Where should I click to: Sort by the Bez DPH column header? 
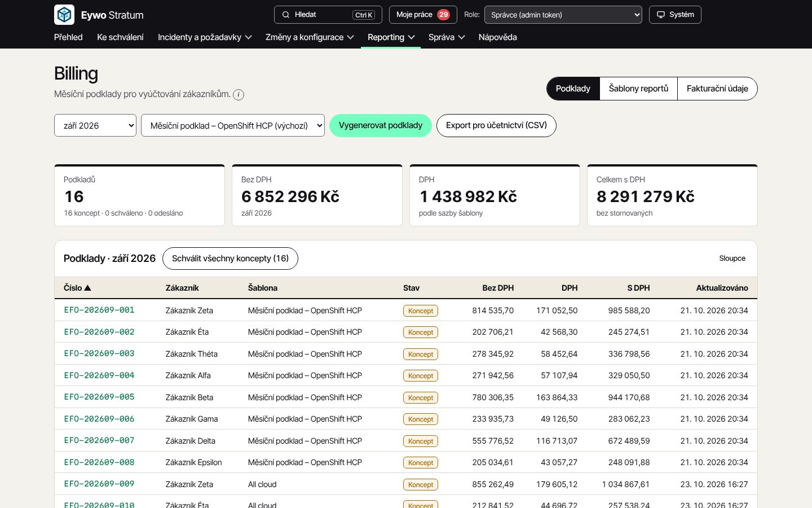498,288
